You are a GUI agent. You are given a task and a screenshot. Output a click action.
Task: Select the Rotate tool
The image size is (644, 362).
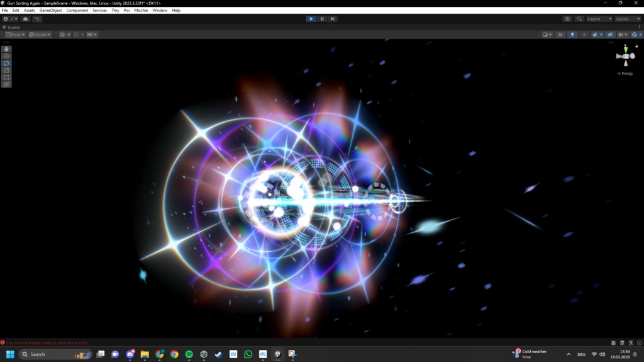click(6, 63)
